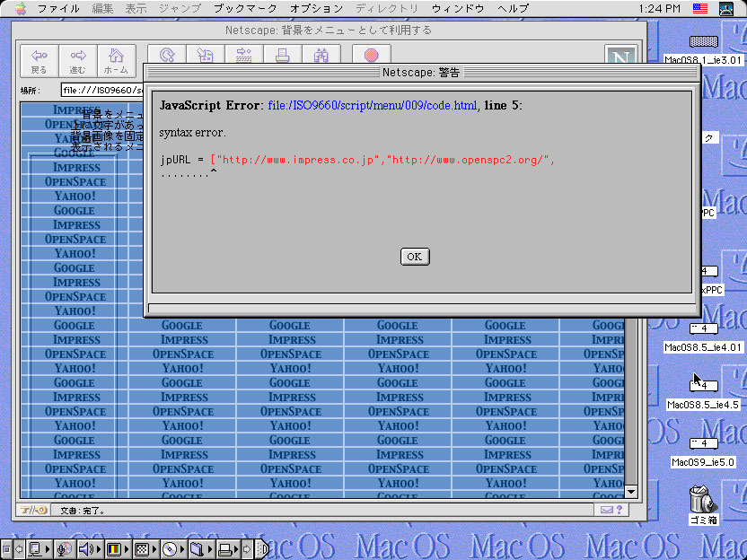
Task: Open the AppleTalk switch Control Strip module
Action: pos(40,549)
